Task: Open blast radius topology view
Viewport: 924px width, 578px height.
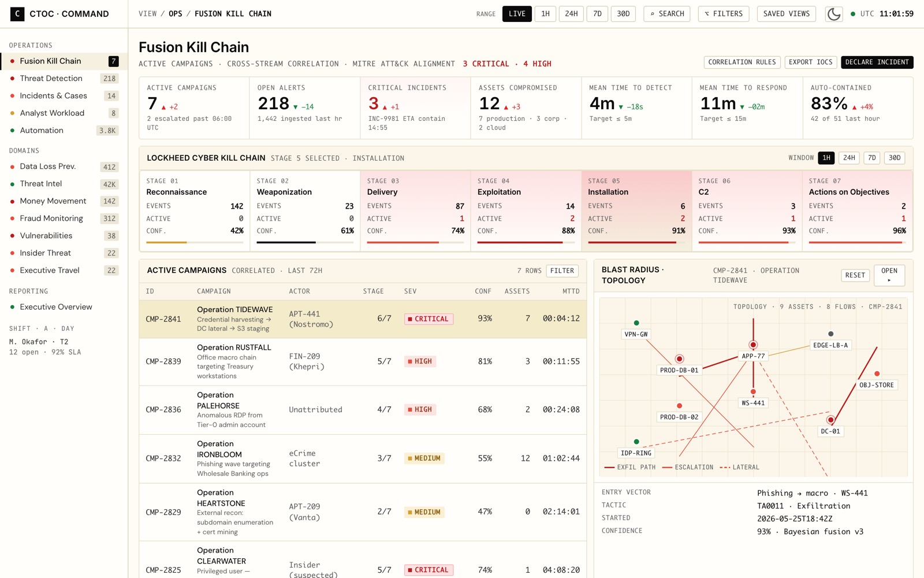Action: click(x=889, y=275)
